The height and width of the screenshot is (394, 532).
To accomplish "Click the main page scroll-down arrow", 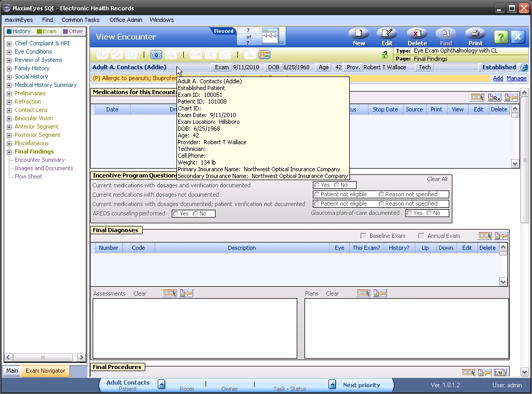I will [x=524, y=372].
